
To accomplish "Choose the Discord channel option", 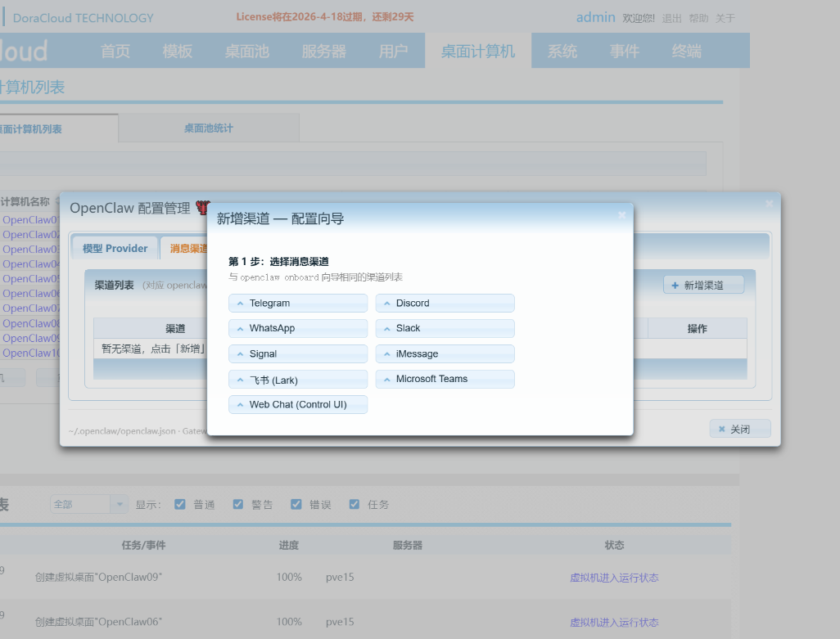I will [445, 303].
